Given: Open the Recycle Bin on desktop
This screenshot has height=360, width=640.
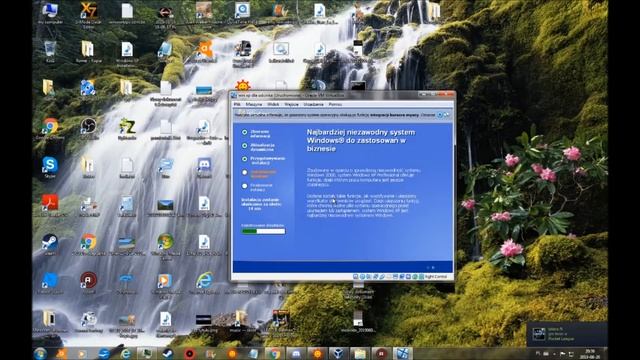Looking at the screenshot, I should point(50,50).
